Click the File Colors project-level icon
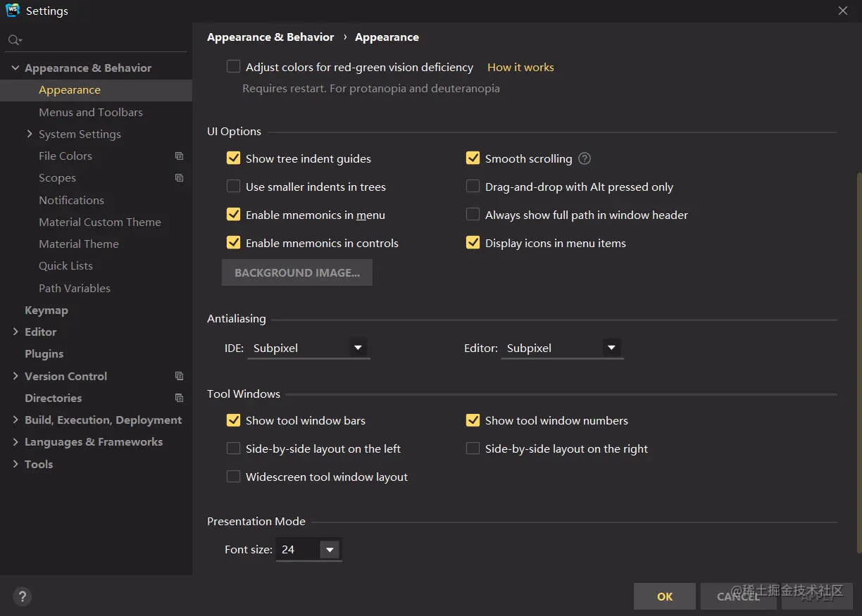 coord(179,156)
